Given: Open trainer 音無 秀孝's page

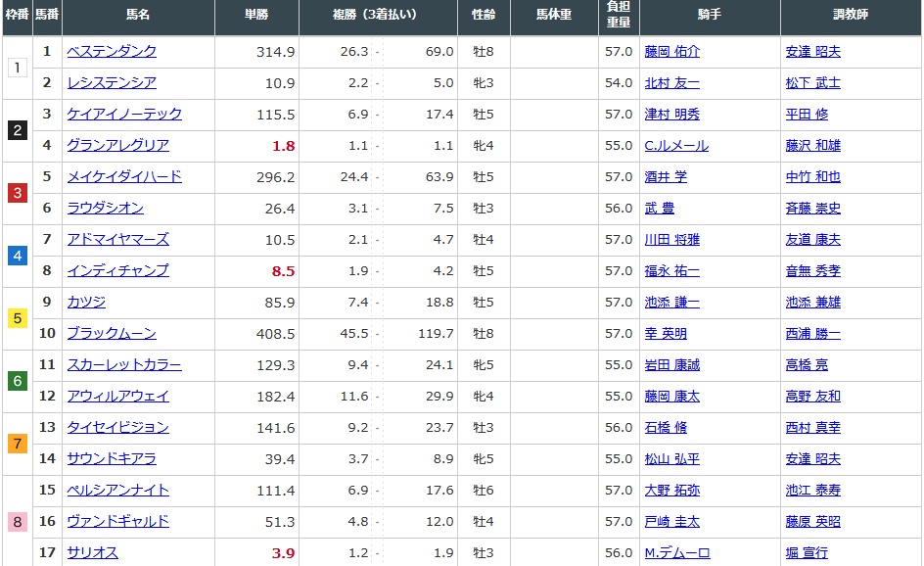Looking at the screenshot, I should 812,271.
